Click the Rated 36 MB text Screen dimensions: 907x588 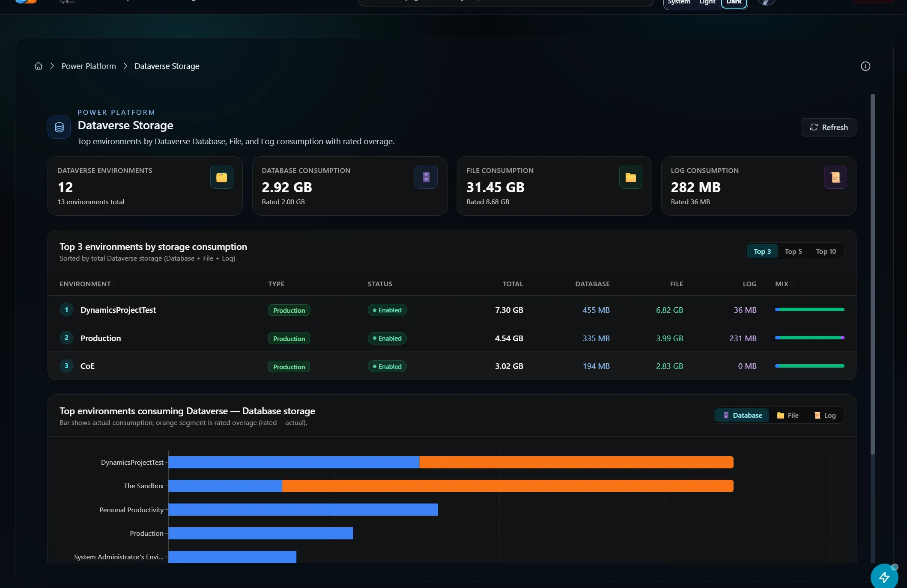click(690, 202)
